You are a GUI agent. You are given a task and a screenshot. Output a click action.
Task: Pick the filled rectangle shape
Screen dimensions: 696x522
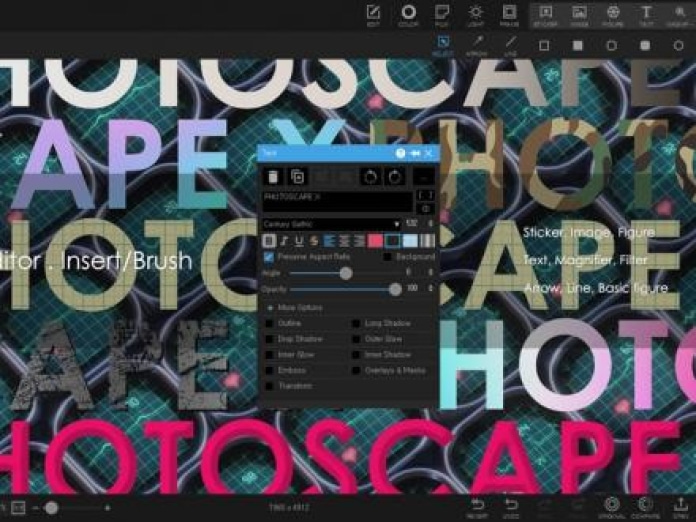pos(577,45)
